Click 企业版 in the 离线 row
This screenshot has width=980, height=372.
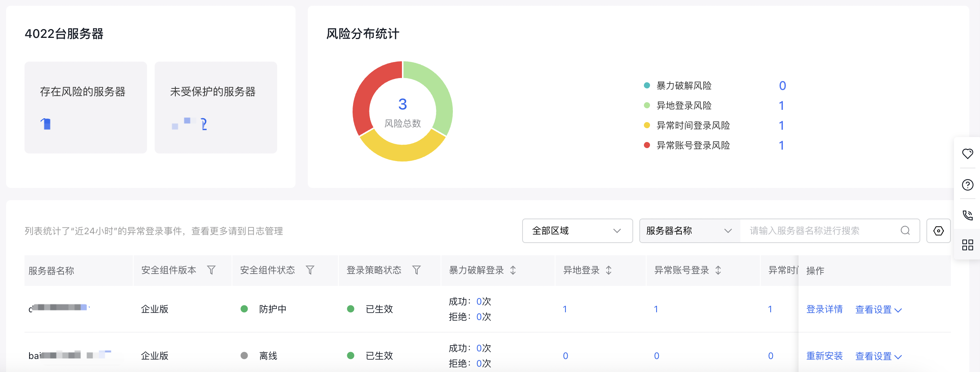click(x=155, y=356)
